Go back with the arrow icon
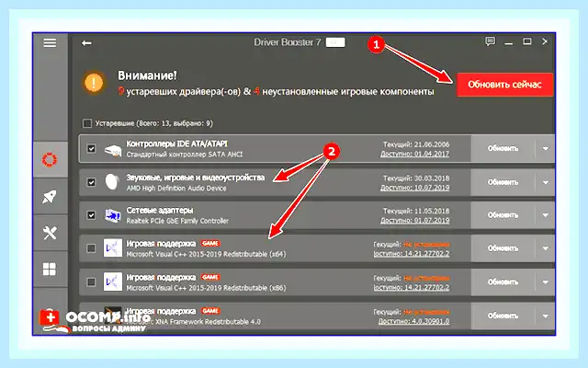 (x=86, y=43)
